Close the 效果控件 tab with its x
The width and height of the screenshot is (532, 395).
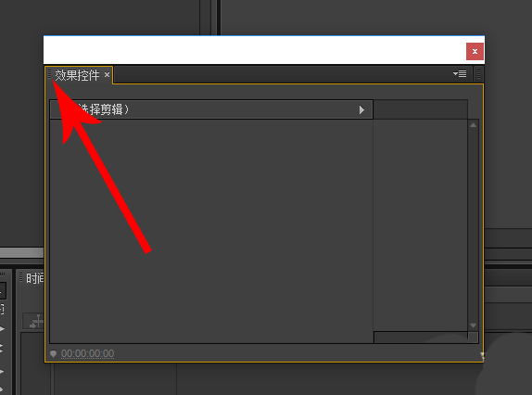tap(107, 75)
